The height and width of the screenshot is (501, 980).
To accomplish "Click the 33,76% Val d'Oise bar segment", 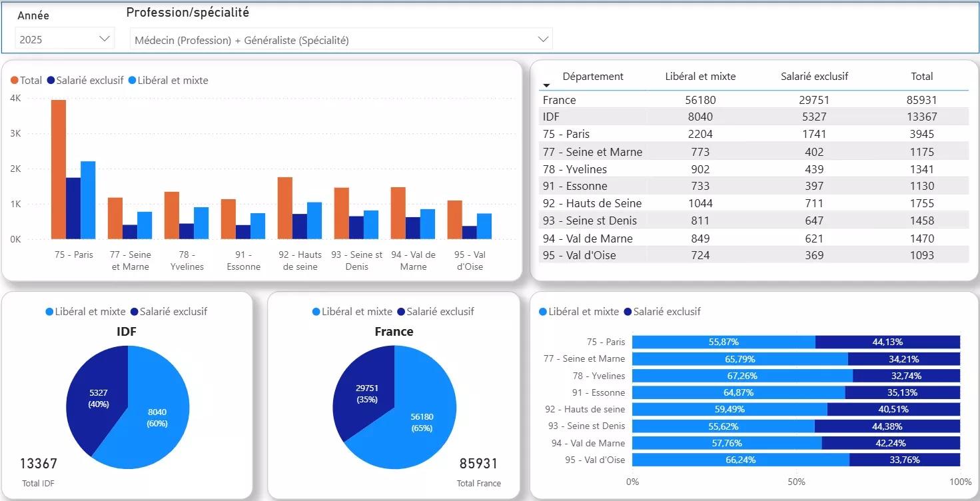I will pyautogui.click(x=904, y=460).
